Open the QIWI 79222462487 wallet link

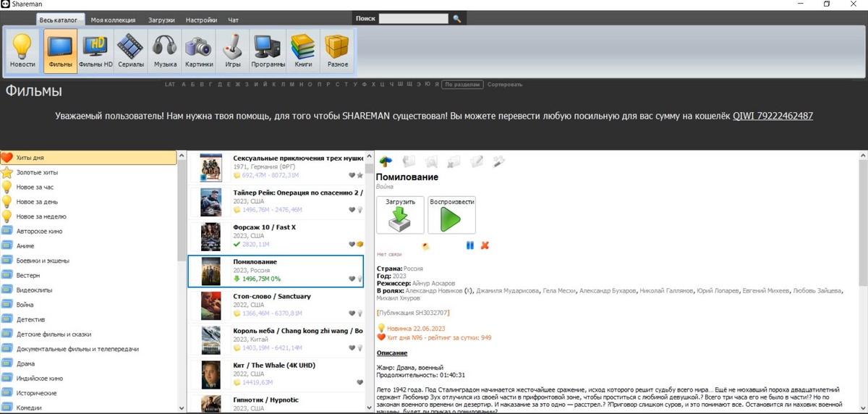[x=773, y=116]
